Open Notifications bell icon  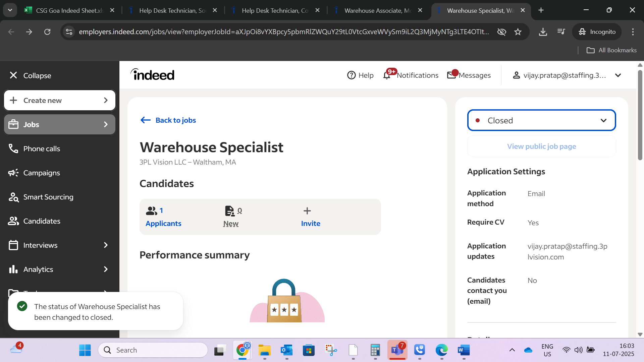pyautogui.click(x=387, y=75)
